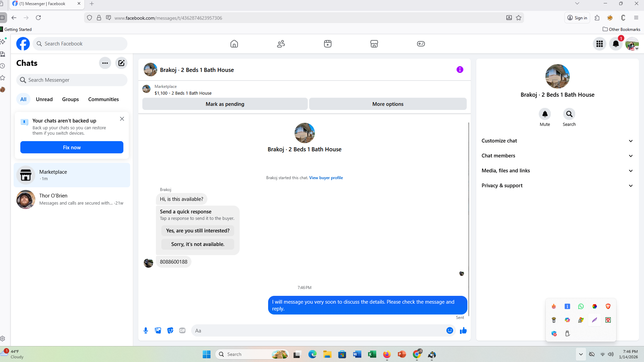Viewport: 644px width, 362px height.
Task: Open the notifications bell with badge
Action: (616, 44)
